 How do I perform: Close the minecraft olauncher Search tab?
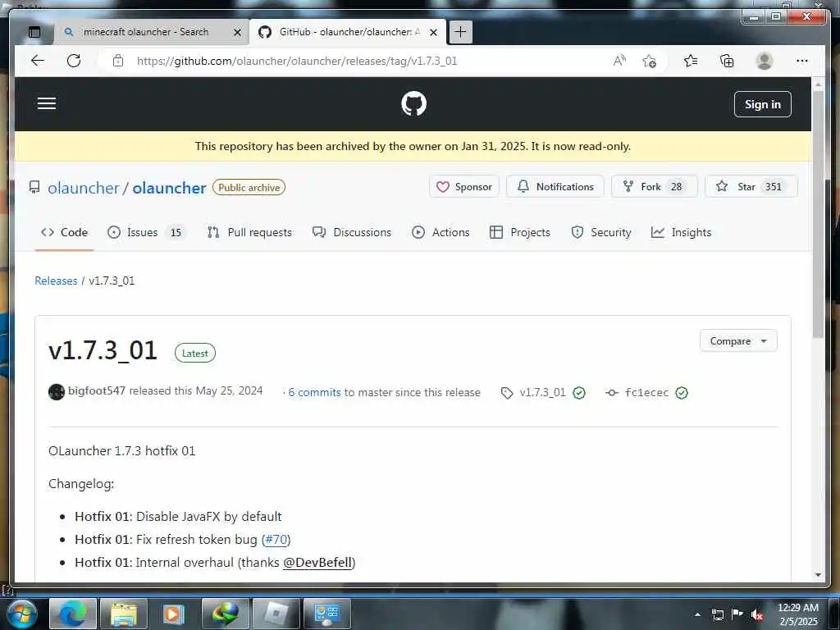click(x=237, y=32)
